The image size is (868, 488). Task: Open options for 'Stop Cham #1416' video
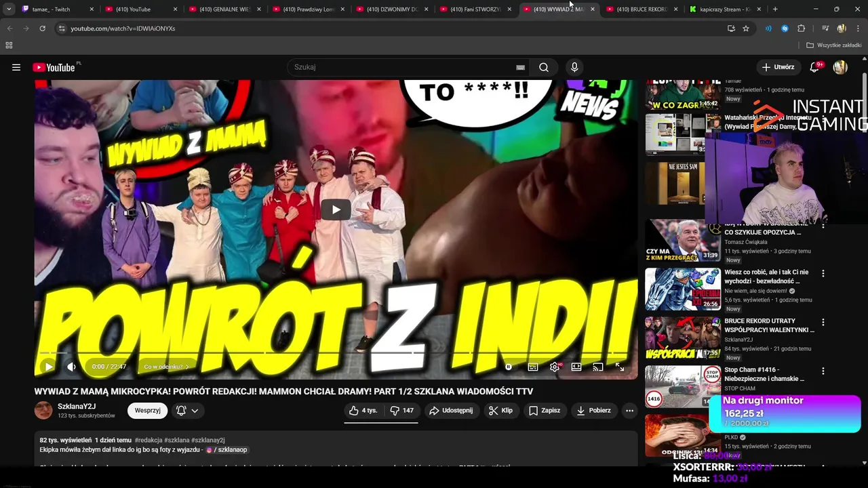(x=823, y=371)
